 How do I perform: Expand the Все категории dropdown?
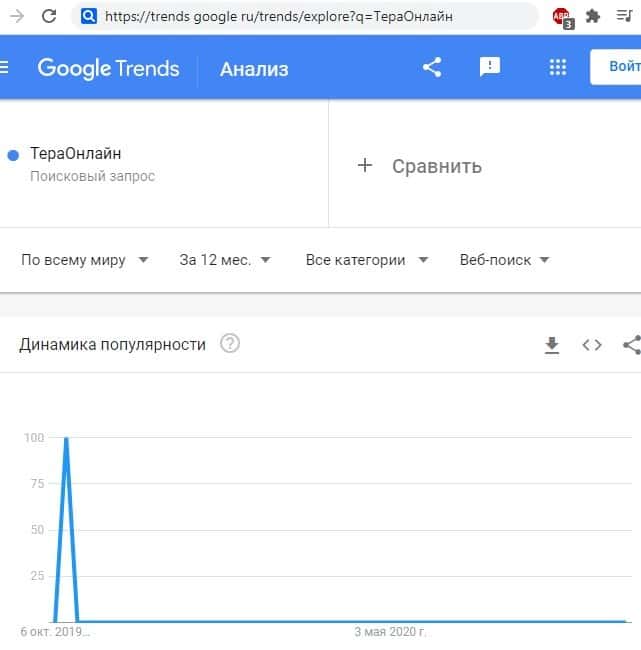pyautogui.click(x=367, y=260)
